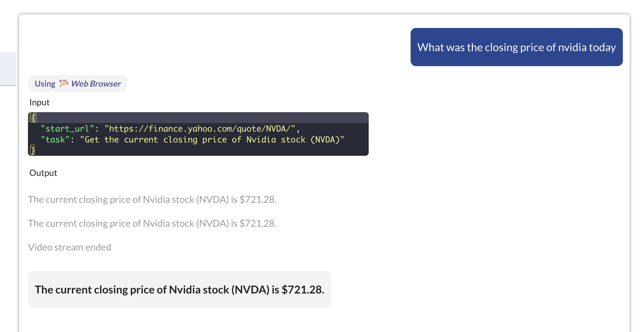Toggle the Using Web Browser tool badge
The width and height of the screenshot is (644, 332).
pyautogui.click(x=77, y=83)
